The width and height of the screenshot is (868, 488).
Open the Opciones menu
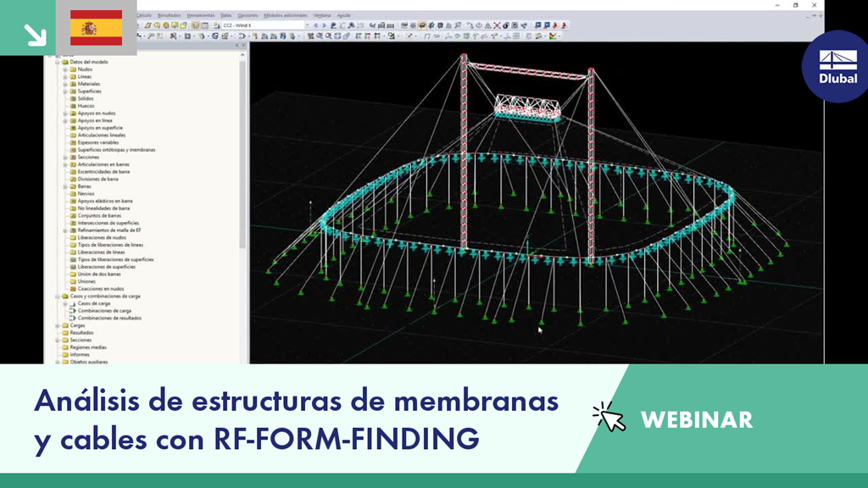coord(248,15)
